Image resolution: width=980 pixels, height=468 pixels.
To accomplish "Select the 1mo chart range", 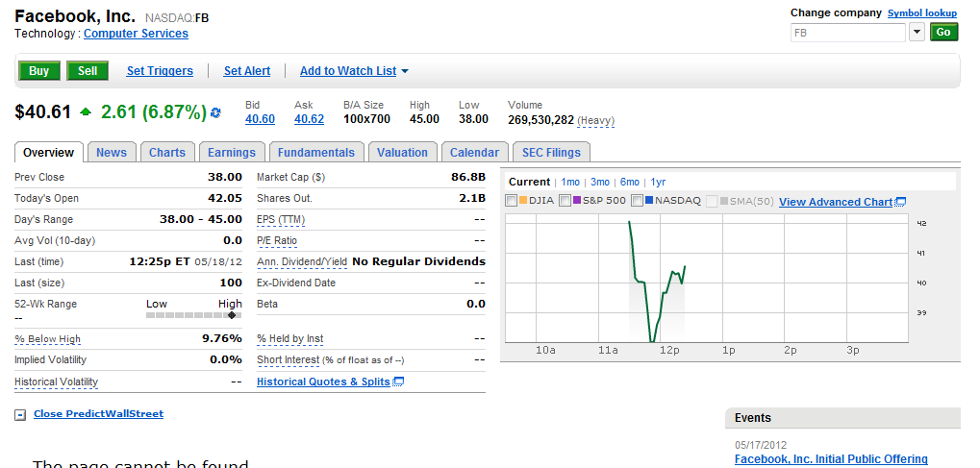I will [570, 182].
